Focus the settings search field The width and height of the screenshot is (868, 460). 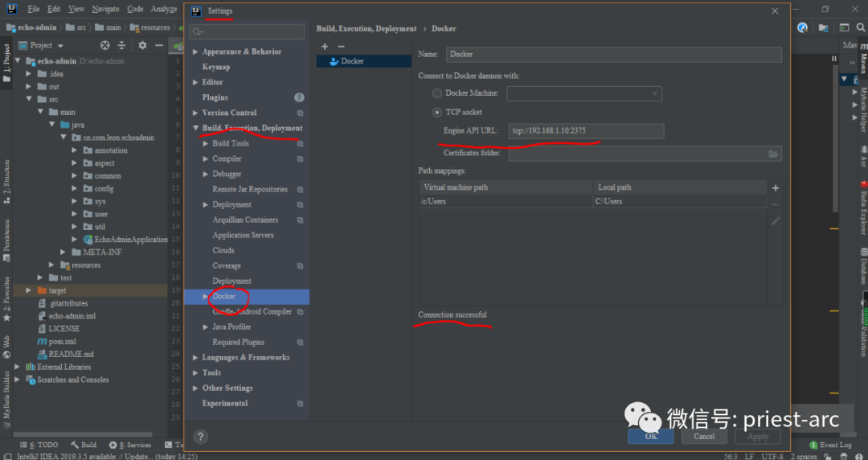(x=247, y=31)
